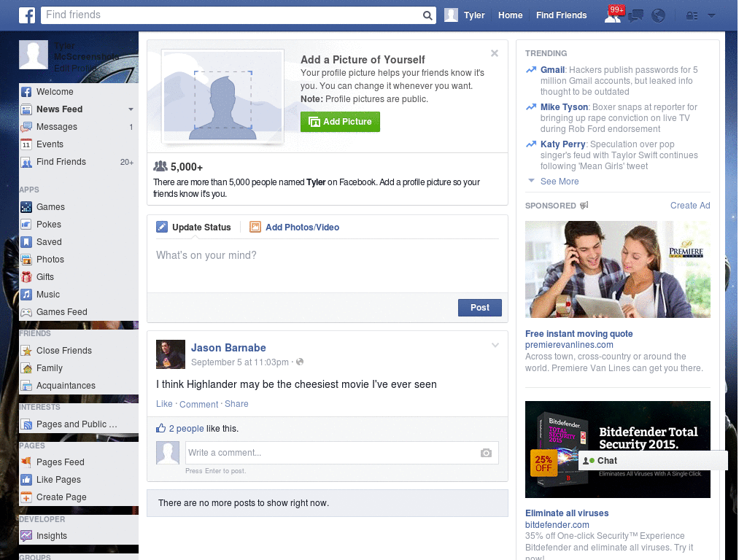This screenshot has height=560, width=747.
Task: Click the Pages Feed flag icon
Action: pos(26,462)
